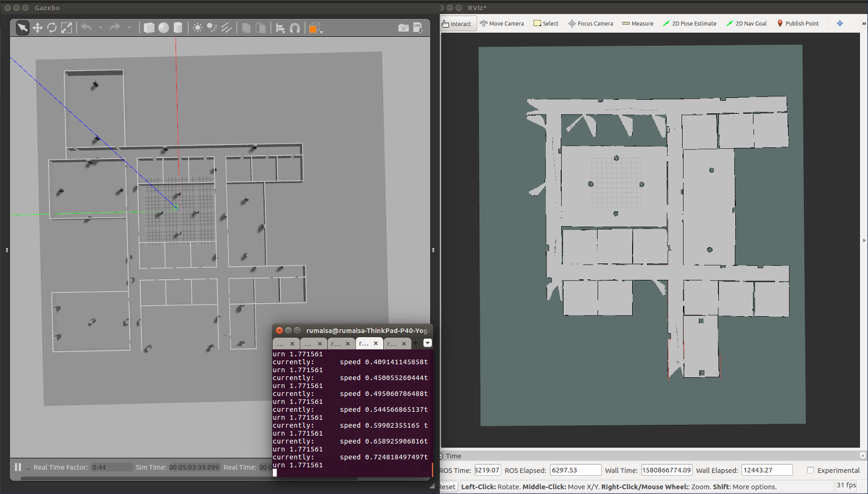868x494 pixels.
Task: Expand the RViz right side panel arrow
Action: 864,240
